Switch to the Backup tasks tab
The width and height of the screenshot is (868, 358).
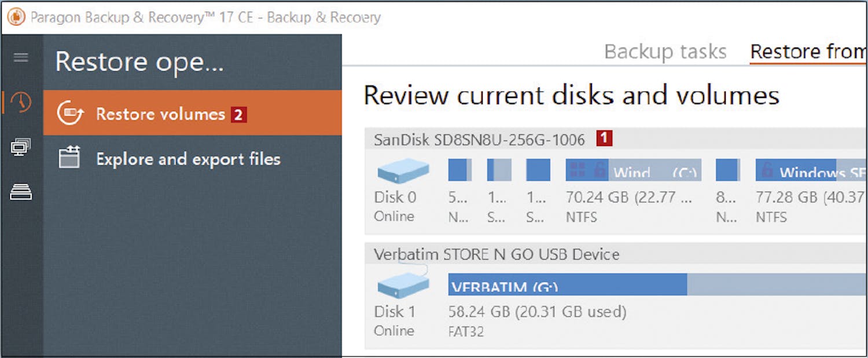coord(665,52)
